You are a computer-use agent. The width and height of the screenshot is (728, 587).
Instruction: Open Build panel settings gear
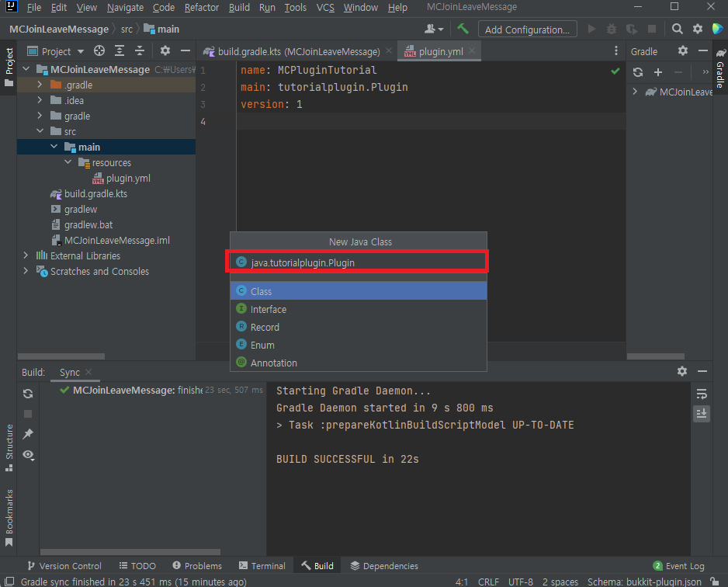pos(682,371)
